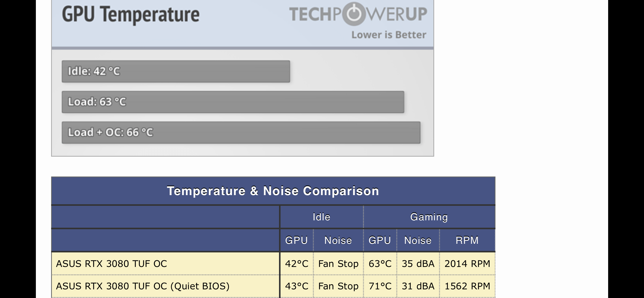Select the Load + OC: 66 °C bar
Screen dimensions: 644x298
[241, 132]
